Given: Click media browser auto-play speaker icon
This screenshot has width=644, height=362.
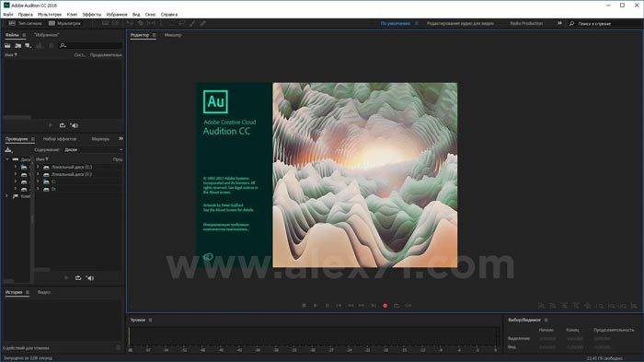Looking at the screenshot, I should coord(90,278).
